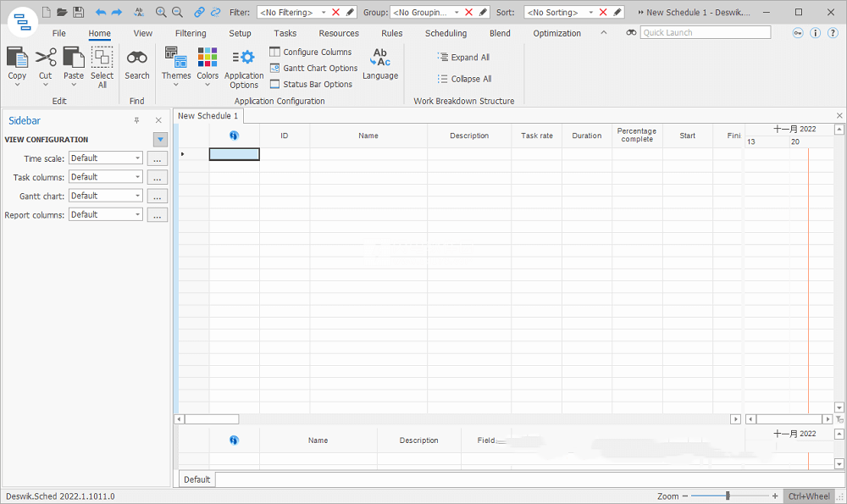
Task: Save schedule with the floppy disk icon
Action: [x=78, y=12]
